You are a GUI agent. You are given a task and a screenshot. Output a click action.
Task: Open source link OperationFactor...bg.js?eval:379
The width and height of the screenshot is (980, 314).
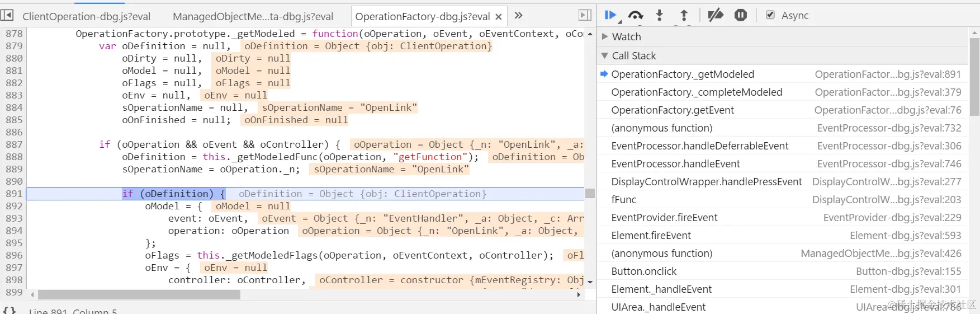tap(888, 92)
